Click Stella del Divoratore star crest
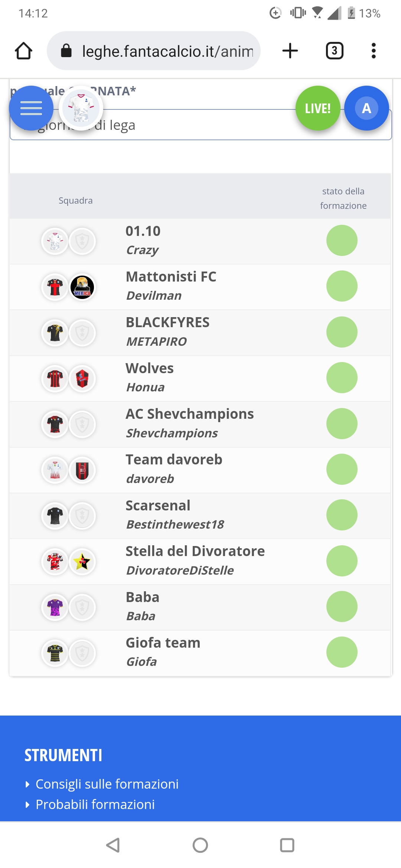401x868 pixels. point(82,562)
